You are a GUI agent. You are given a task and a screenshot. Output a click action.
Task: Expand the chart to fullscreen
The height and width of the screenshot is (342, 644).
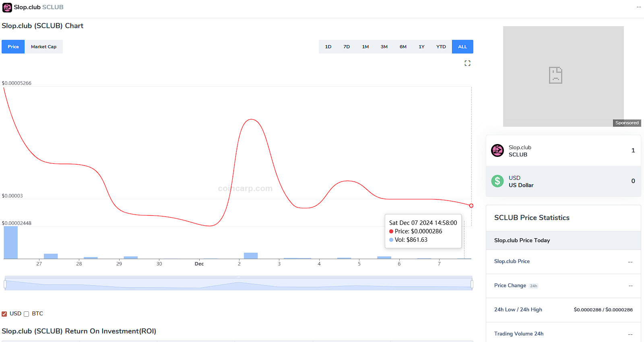click(467, 63)
